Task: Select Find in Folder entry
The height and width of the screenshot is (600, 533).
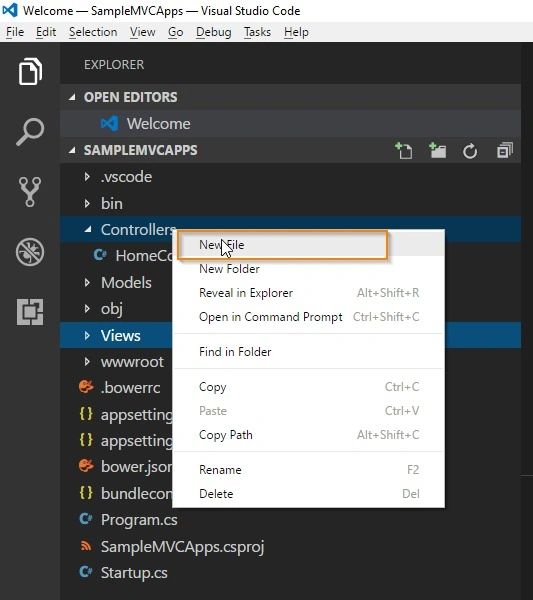Action: coord(309,352)
